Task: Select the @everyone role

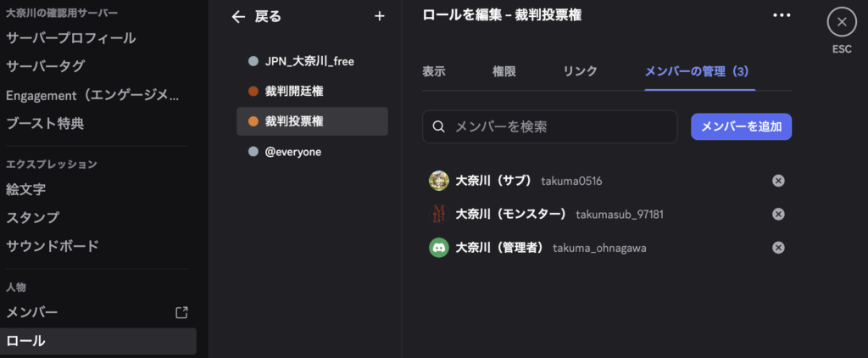Action: tap(292, 152)
